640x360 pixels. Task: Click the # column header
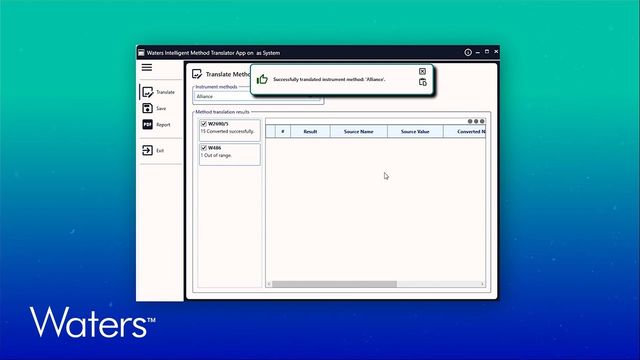(282, 131)
